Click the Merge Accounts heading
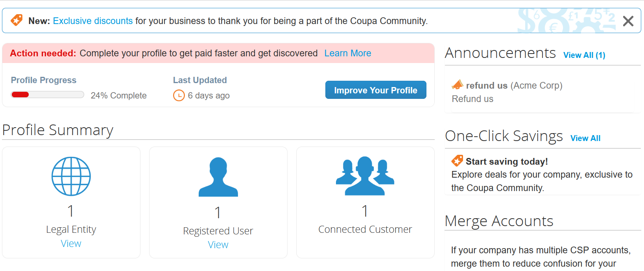Viewport: 644px width, 271px height. [499, 221]
